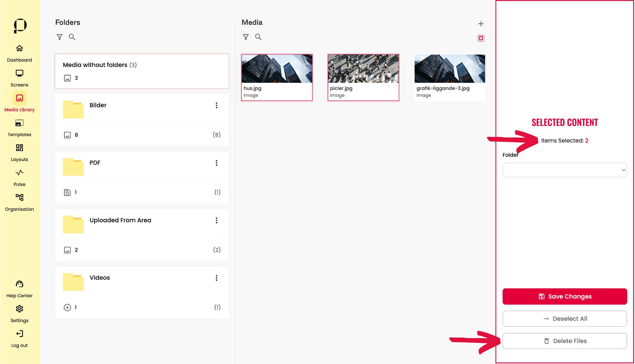
Task: Deselect the hus.jpg thumbnail
Action: [277, 69]
